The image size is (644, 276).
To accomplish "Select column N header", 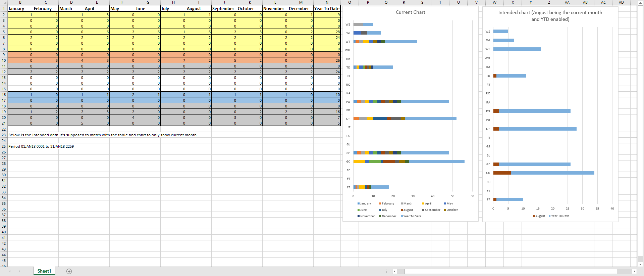I will pos(327,2).
